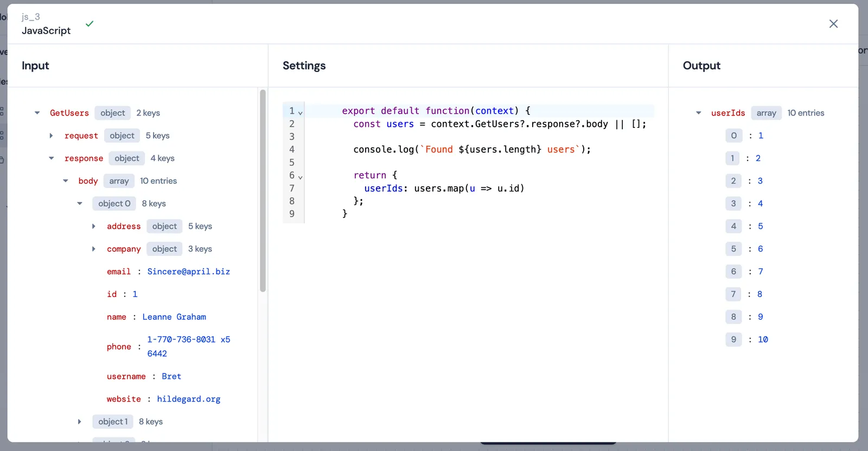Image resolution: width=868 pixels, height=451 pixels.
Task: Expand the object 1 node
Action: point(80,422)
